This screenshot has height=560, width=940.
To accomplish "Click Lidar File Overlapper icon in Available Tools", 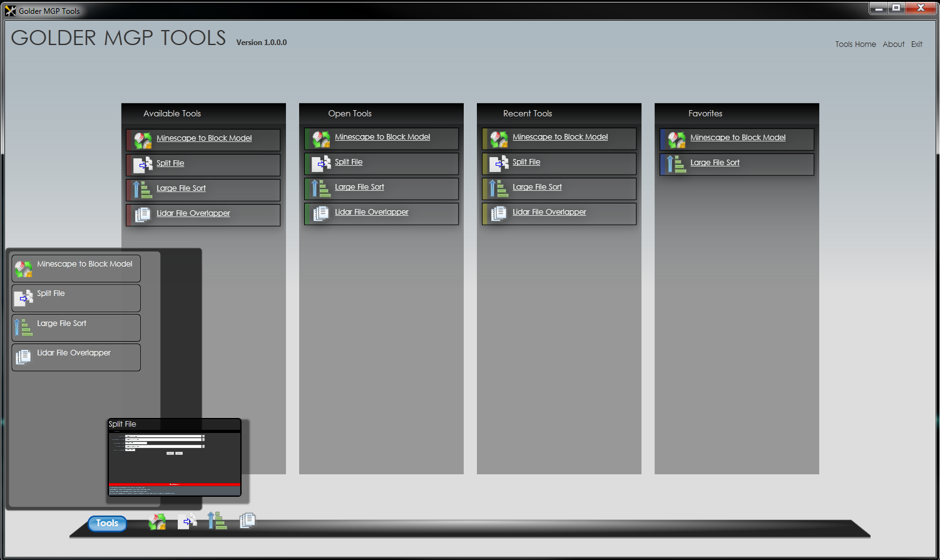I will point(143,215).
